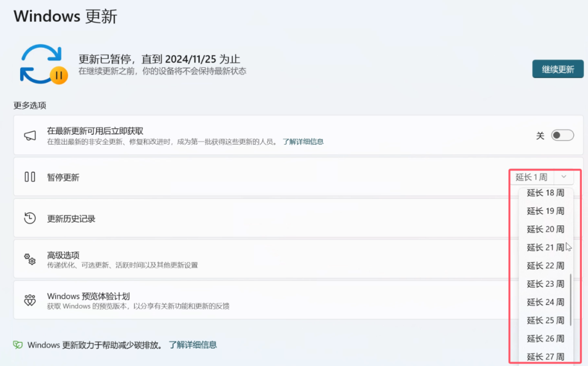Viewport: 588px width, 366px height.
Task: Toggle the 在最新更新可用后立即获取 switch
Action: [x=562, y=135]
